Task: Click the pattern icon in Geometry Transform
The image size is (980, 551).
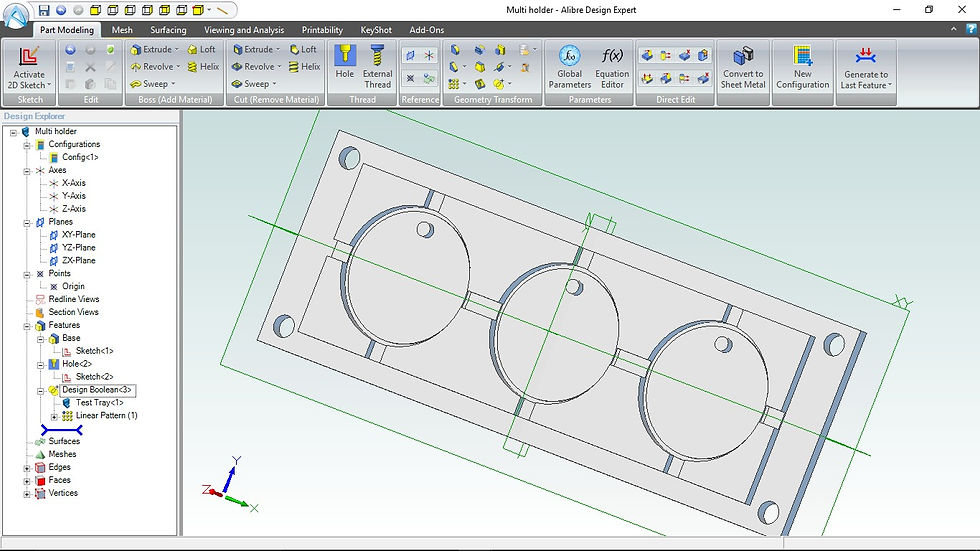Action: 454,84
